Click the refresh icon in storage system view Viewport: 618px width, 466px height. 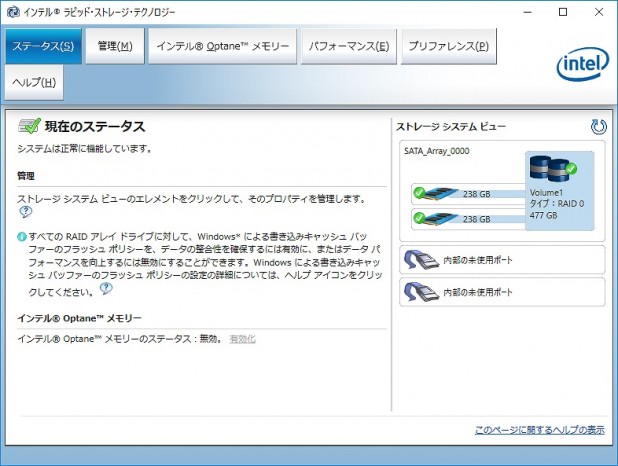tap(598, 127)
